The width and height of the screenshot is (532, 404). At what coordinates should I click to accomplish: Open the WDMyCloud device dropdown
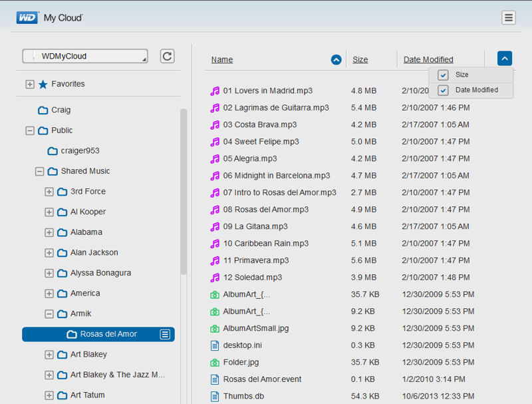tap(85, 56)
